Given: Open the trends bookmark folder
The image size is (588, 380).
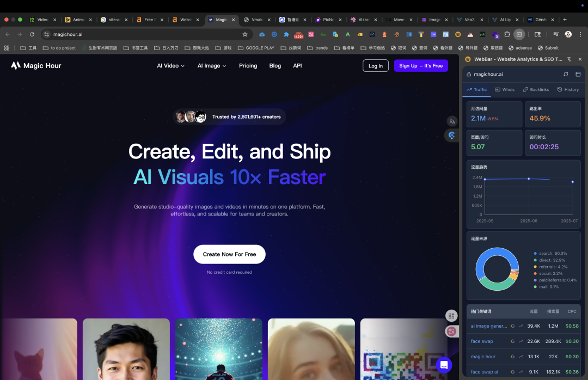Looking at the screenshot, I should click(x=317, y=48).
